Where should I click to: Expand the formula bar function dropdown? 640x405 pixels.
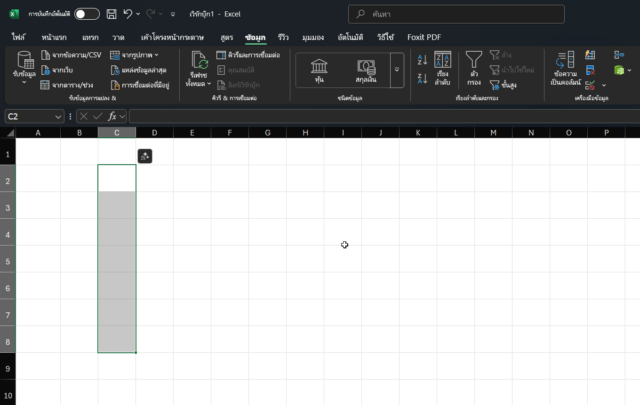pyautogui.click(x=122, y=117)
